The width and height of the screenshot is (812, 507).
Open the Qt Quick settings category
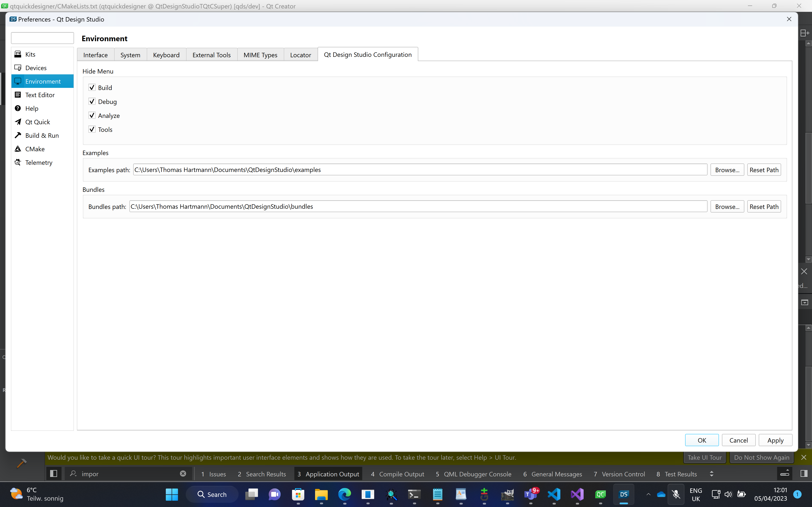coord(37,122)
